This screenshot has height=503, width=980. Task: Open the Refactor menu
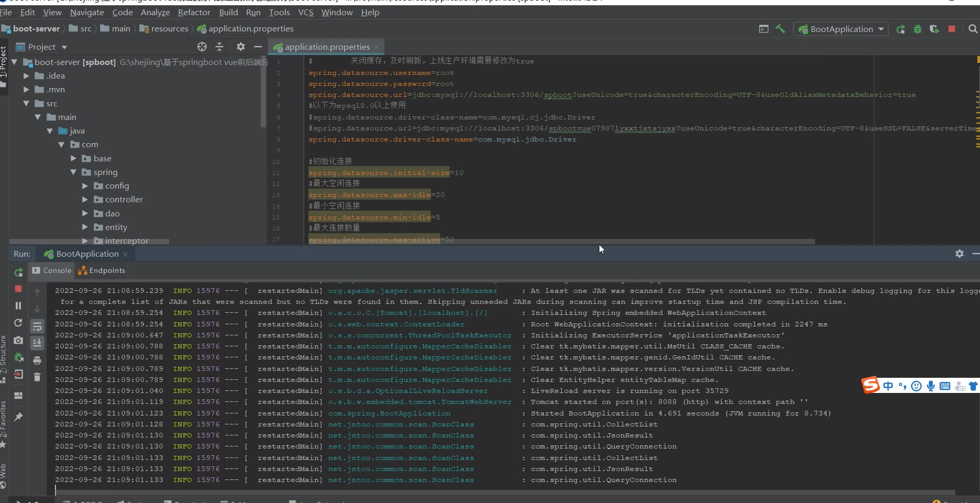pos(194,12)
